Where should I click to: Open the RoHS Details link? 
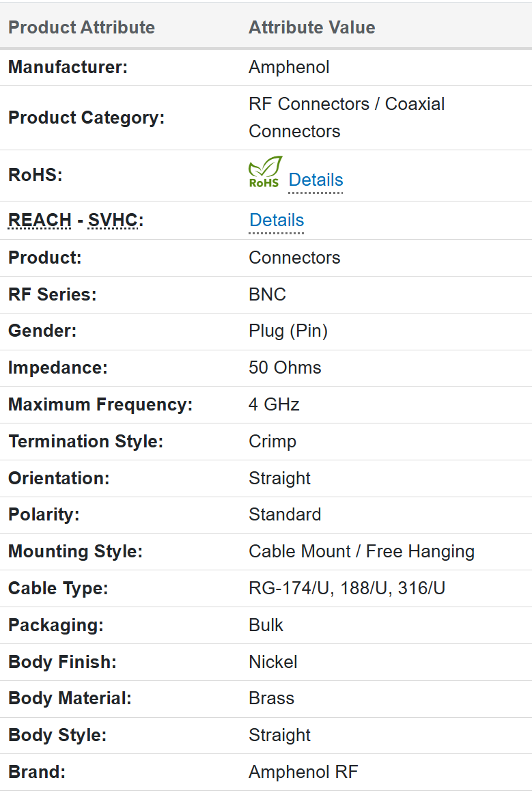click(x=316, y=180)
